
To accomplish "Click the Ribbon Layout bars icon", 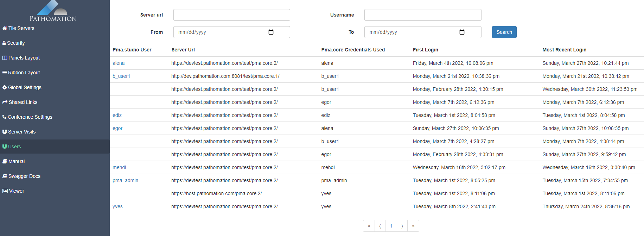I will pos(5,73).
